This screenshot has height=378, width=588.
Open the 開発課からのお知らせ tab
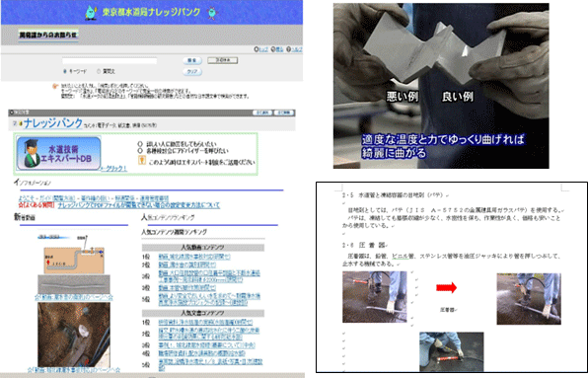pos(48,35)
